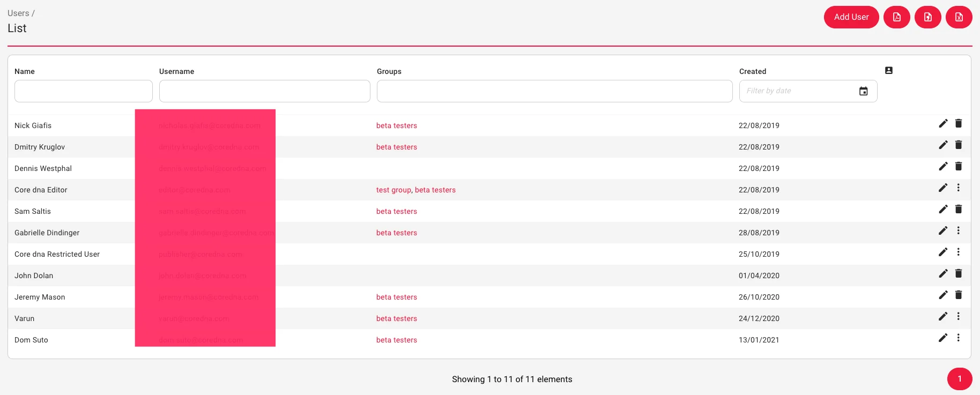Open beta testers group in Nick Giafis row
This screenshot has width=980, height=395.
(397, 125)
